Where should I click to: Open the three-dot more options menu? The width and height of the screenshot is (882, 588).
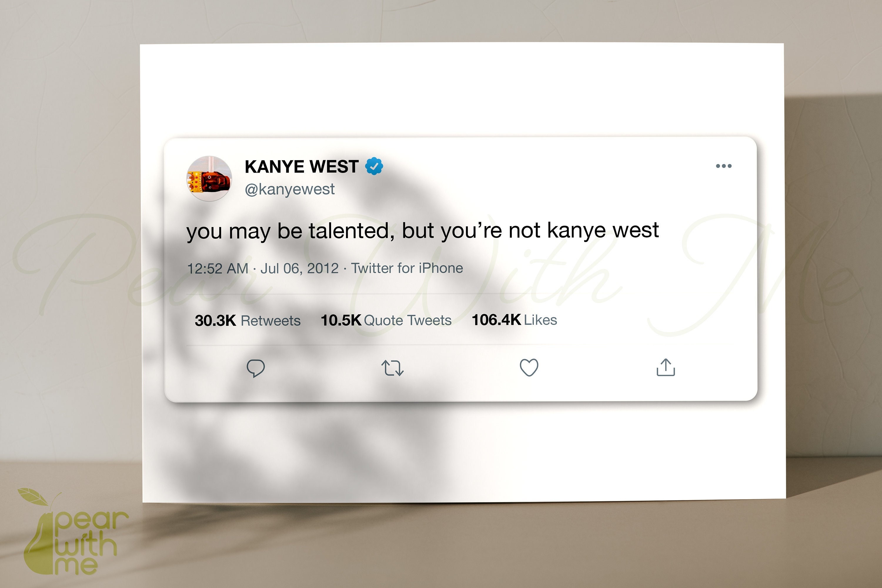(x=723, y=166)
